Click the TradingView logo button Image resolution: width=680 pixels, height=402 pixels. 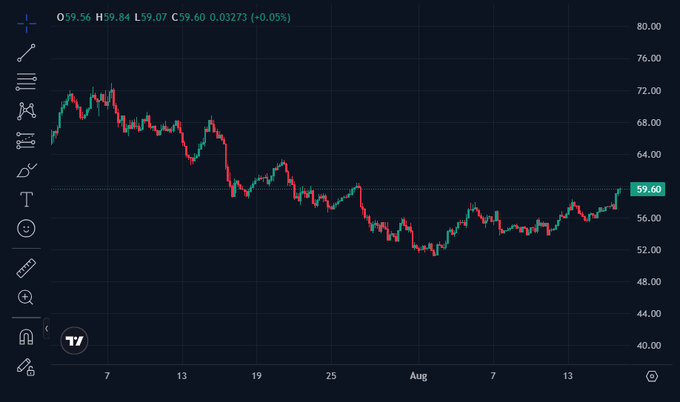pyautogui.click(x=74, y=340)
